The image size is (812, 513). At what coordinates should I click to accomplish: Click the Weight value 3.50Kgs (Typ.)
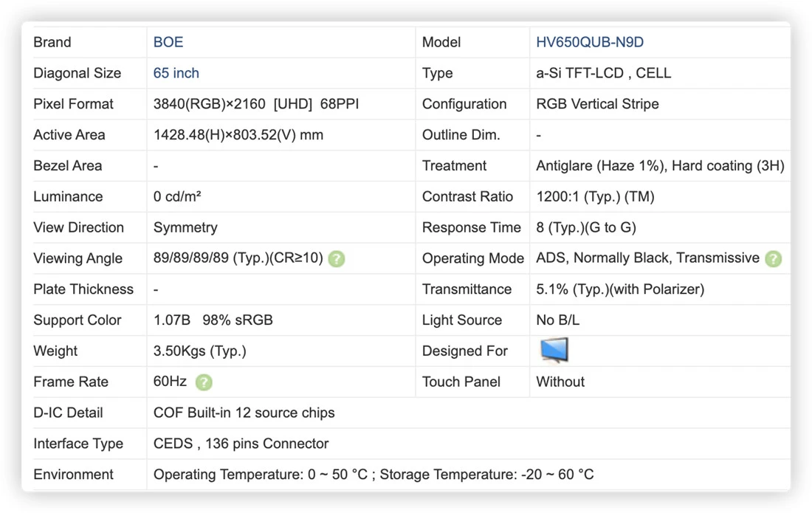[200, 351]
